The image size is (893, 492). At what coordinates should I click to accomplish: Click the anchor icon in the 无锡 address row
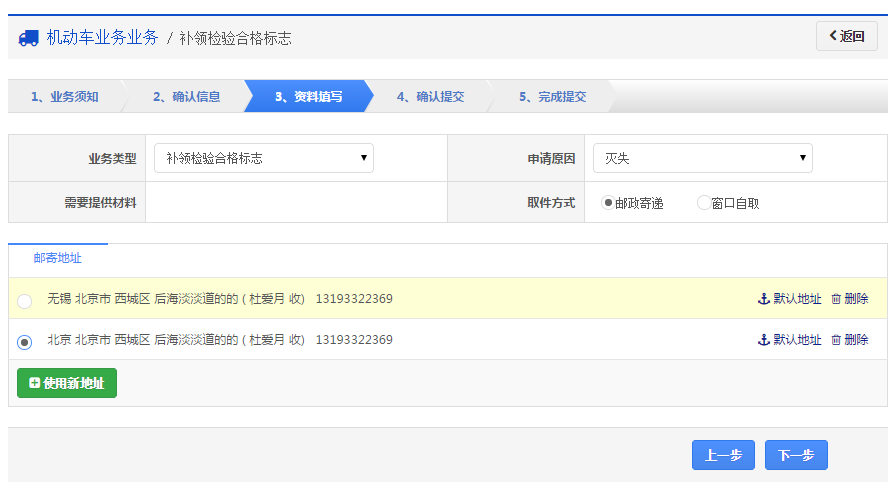pos(764,299)
